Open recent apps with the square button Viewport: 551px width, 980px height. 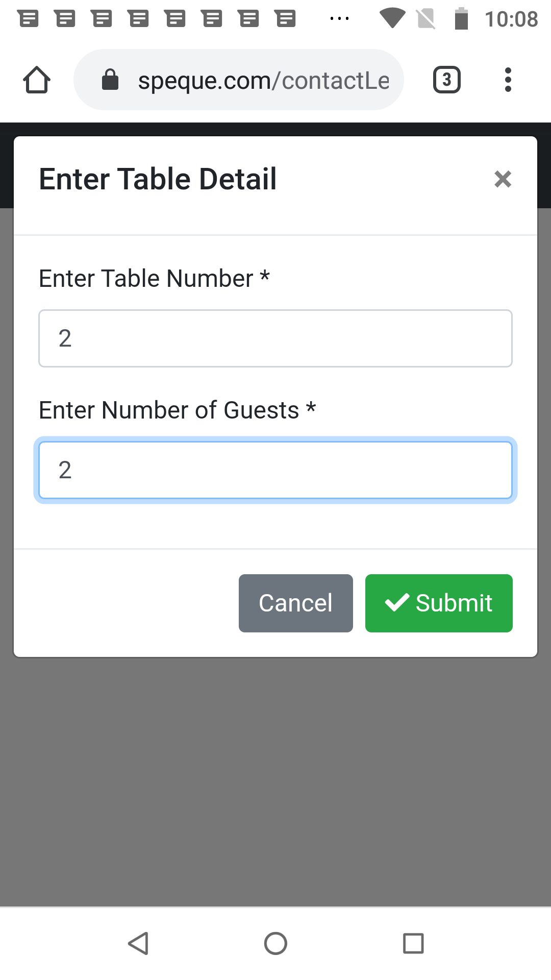tap(413, 943)
